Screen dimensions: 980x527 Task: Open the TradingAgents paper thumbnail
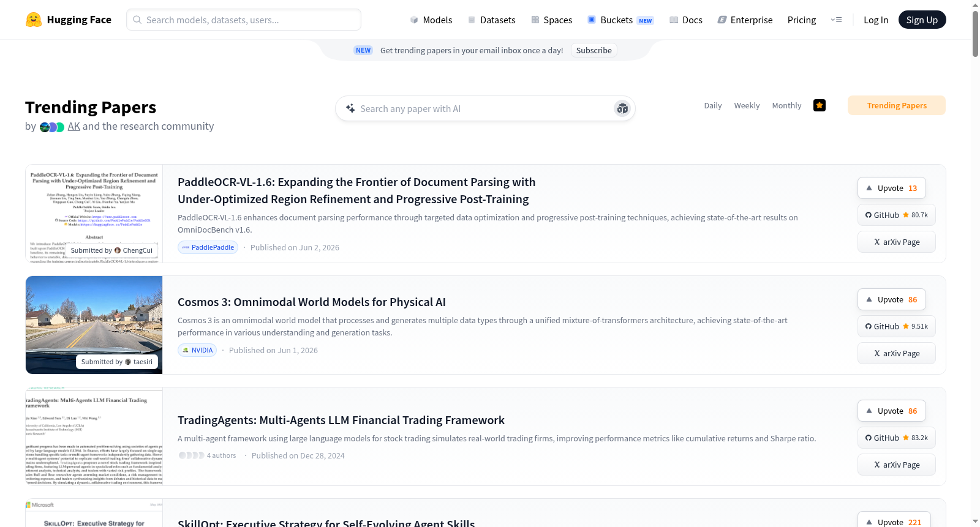[94, 436]
